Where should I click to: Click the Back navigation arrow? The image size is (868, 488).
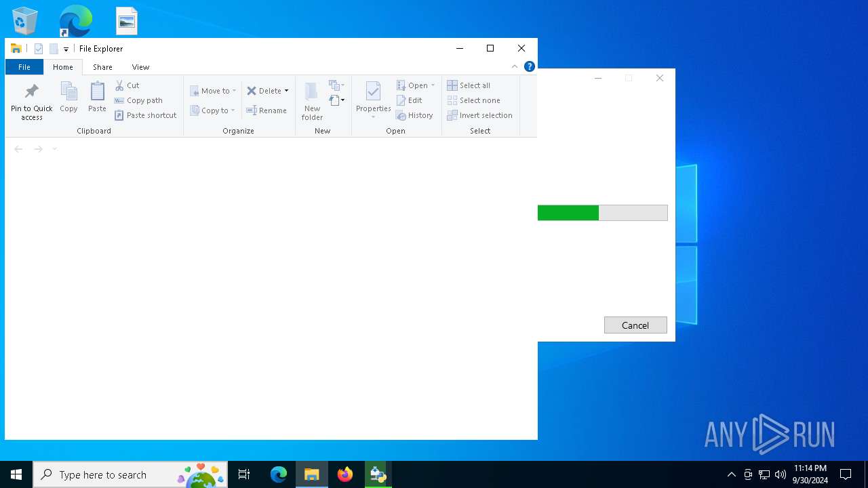coord(18,149)
